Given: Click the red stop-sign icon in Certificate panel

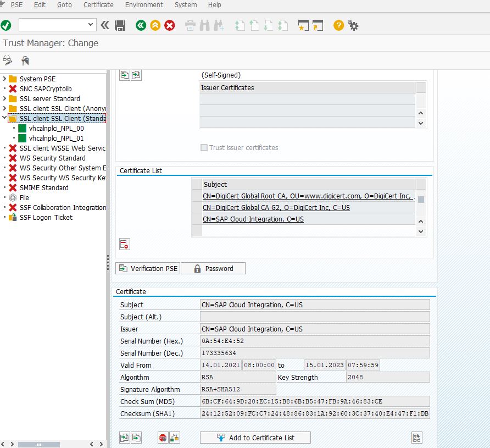Looking at the screenshot, I should click(x=163, y=438).
